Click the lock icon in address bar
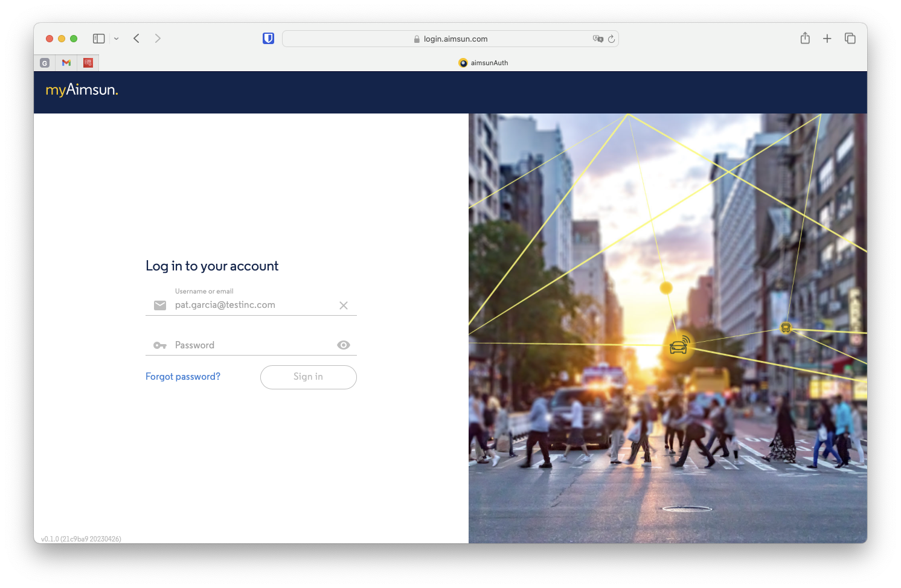Viewport: 901px width, 588px height. tap(416, 39)
